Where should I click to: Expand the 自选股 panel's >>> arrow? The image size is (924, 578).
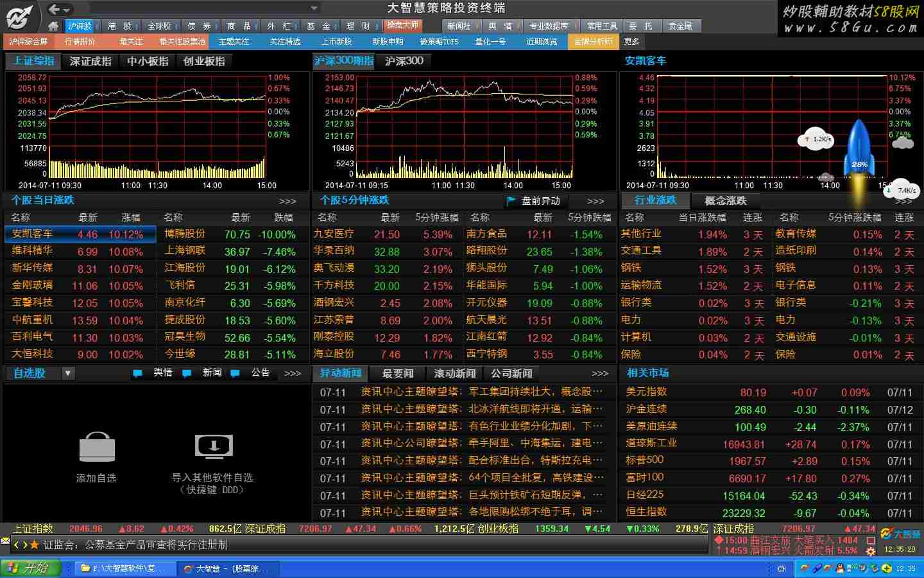click(x=293, y=373)
